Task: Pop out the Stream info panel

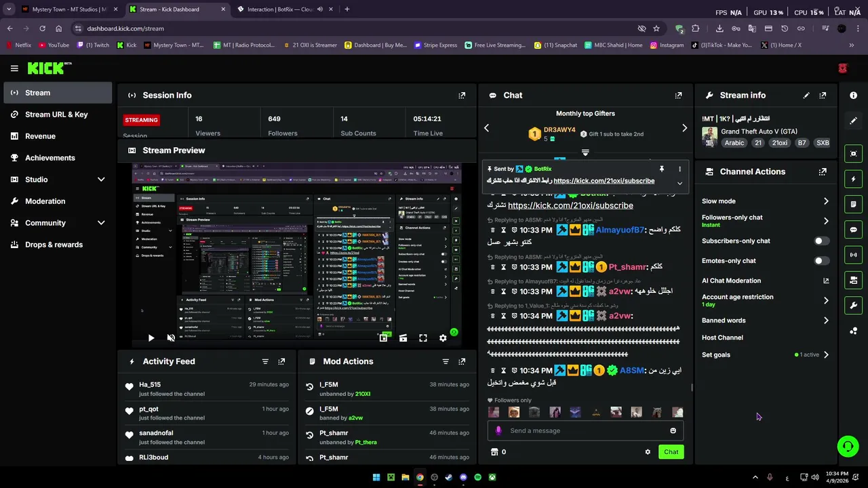Action: pos(823,96)
